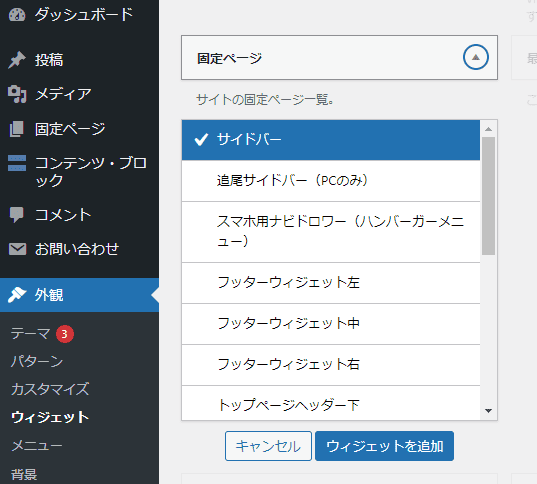537x484 pixels.
Task: Select フッターウィジェット中 area
Action: click(331, 324)
